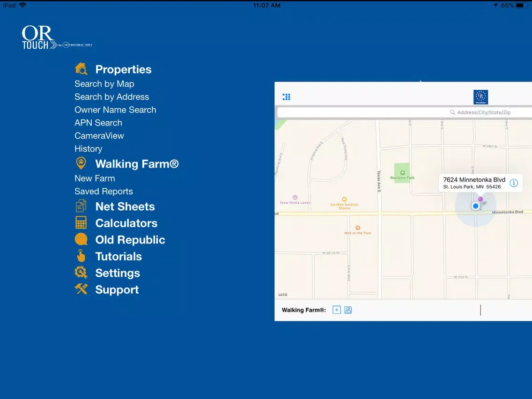
Task: Tap the Rainbow Park map marker
Action: point(402,173)
